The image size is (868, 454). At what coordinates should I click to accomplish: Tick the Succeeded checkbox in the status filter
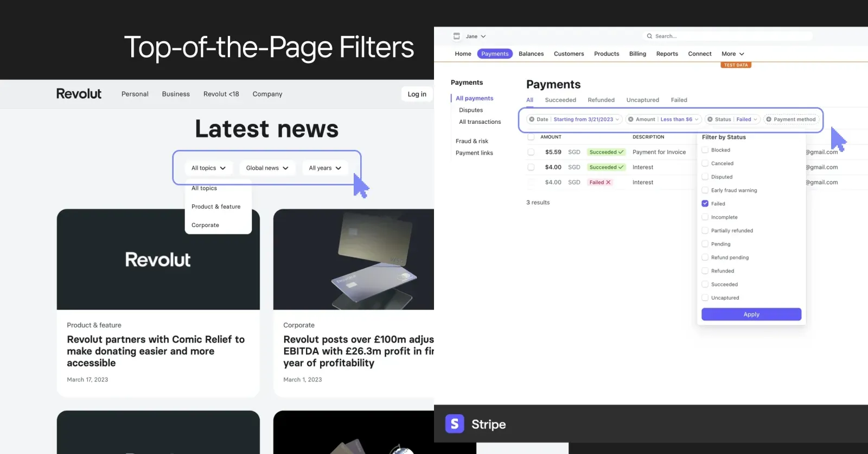pyautogui.click(x=705, y=285)
